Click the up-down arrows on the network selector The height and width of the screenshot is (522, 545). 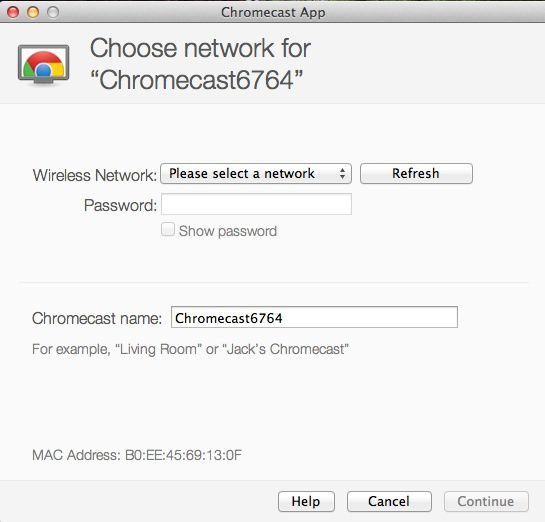point(342,173)
